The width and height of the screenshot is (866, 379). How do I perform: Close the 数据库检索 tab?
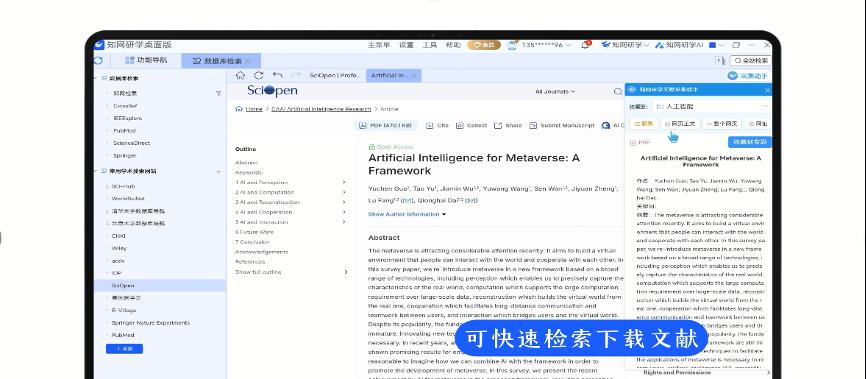click(x=248, y=61)
